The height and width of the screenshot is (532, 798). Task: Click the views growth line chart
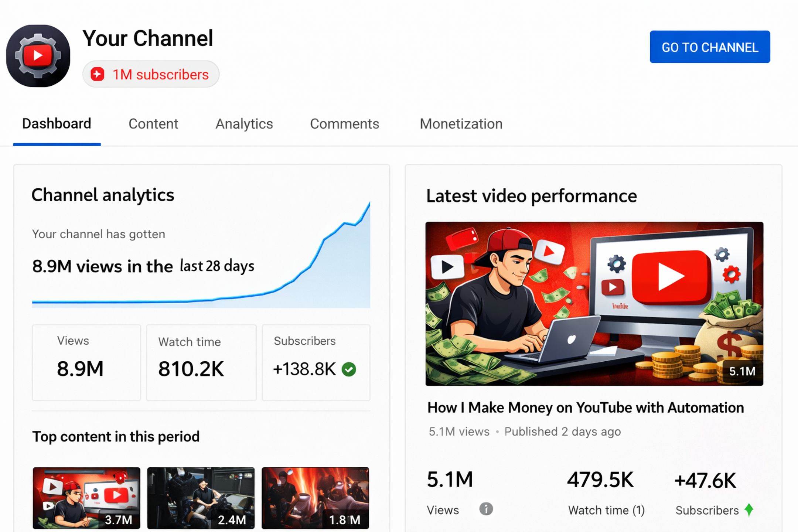tap(201, 255)
